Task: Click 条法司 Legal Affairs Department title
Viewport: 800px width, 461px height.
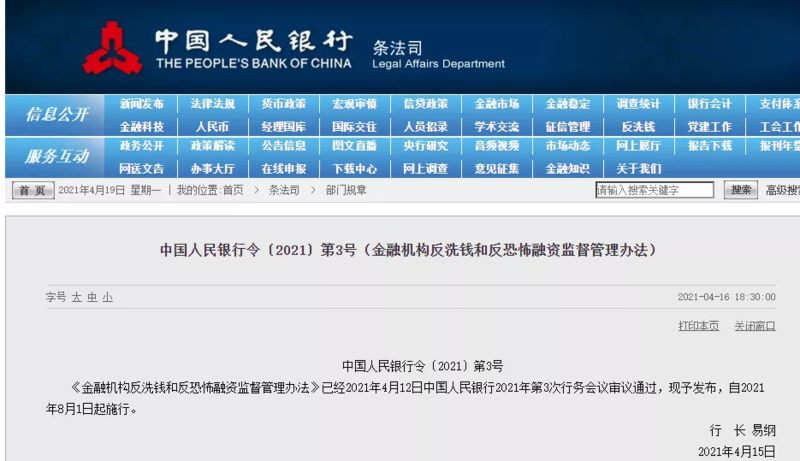Action: tap(438, 55)
